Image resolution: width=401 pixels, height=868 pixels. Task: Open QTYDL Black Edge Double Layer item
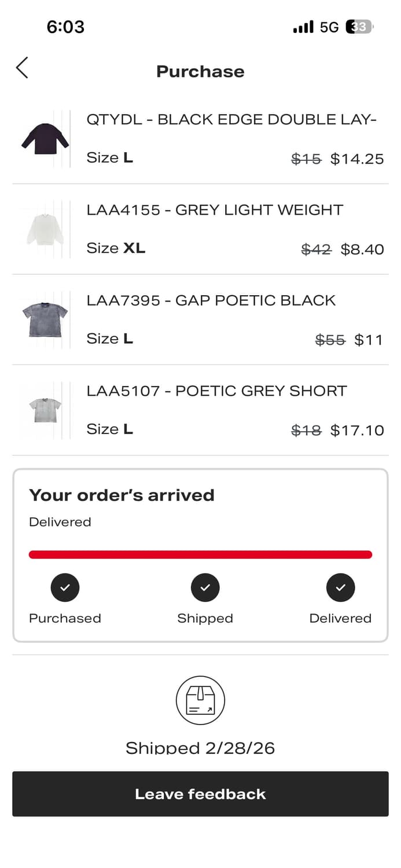(x=231, y=120)
